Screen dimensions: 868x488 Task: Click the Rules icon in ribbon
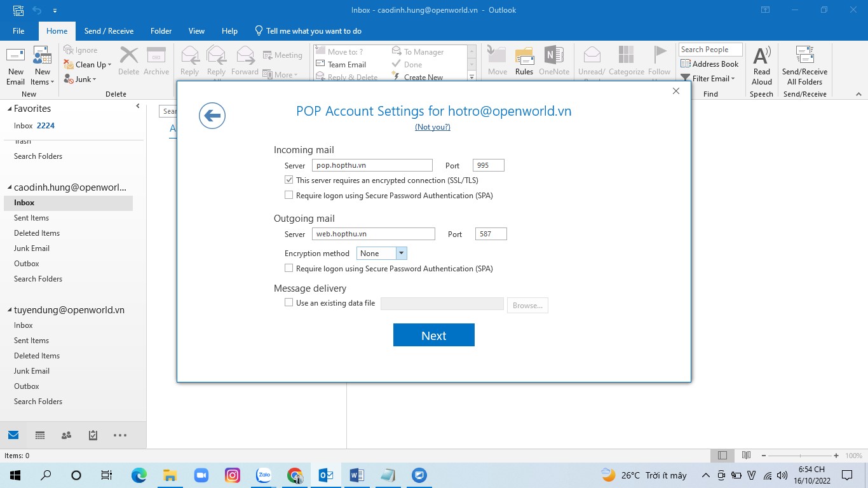point(524,61)
